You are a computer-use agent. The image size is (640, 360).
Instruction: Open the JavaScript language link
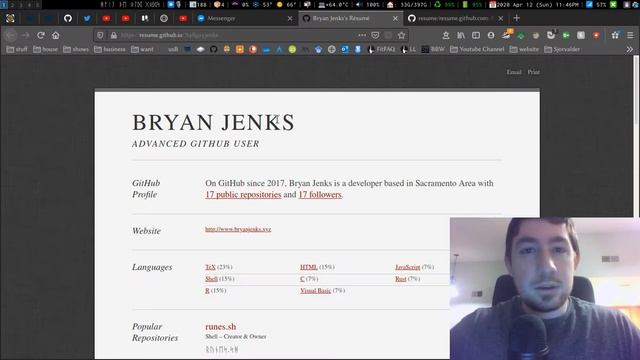407,267
